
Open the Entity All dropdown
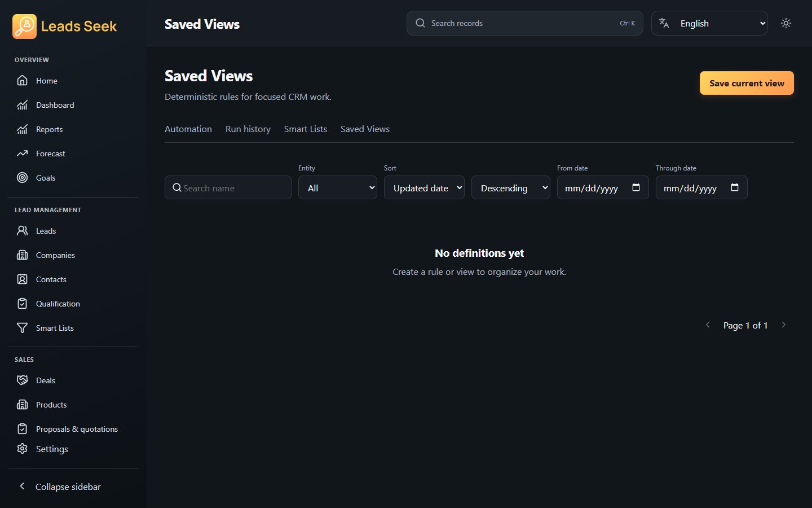click(x=338, y=187)
